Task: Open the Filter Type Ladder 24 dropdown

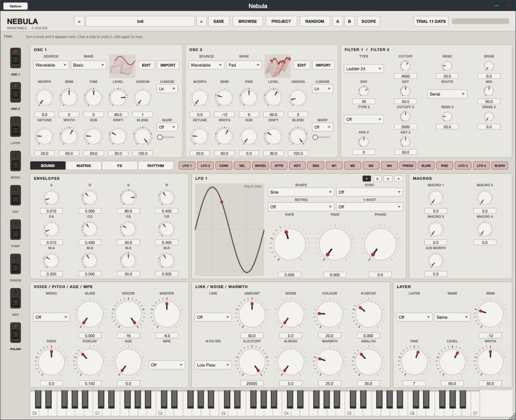Action: (364, 69)
